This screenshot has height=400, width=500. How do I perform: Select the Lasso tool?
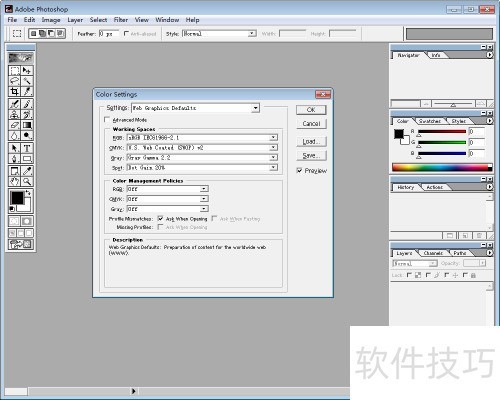click(14, 81)
